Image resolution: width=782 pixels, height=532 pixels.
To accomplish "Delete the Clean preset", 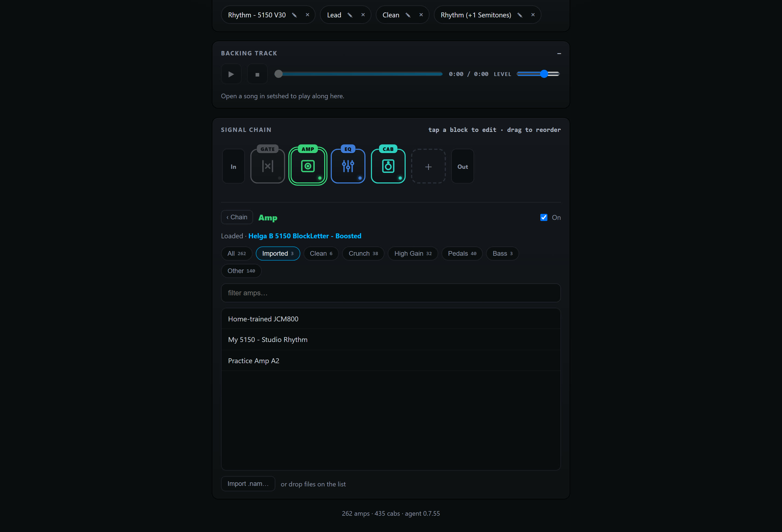I will coord(421,15).
